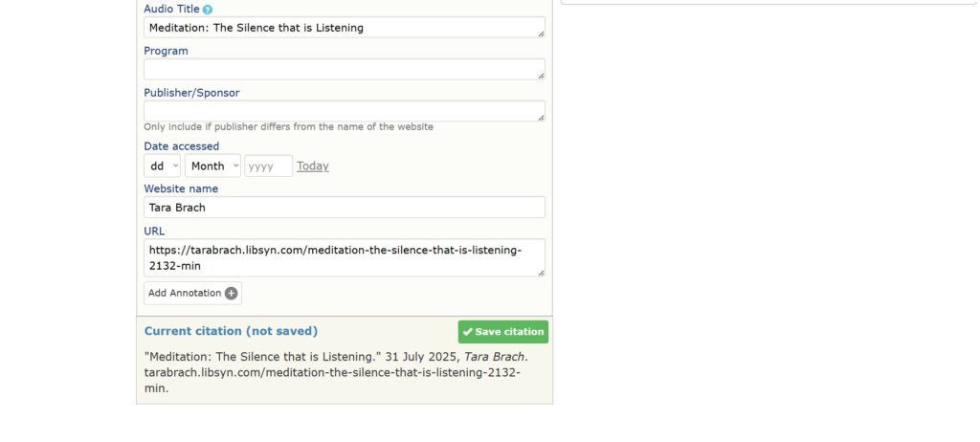Set date accessed via Today link
This screenshot has height=442, width=980.
tap(313, 166)
